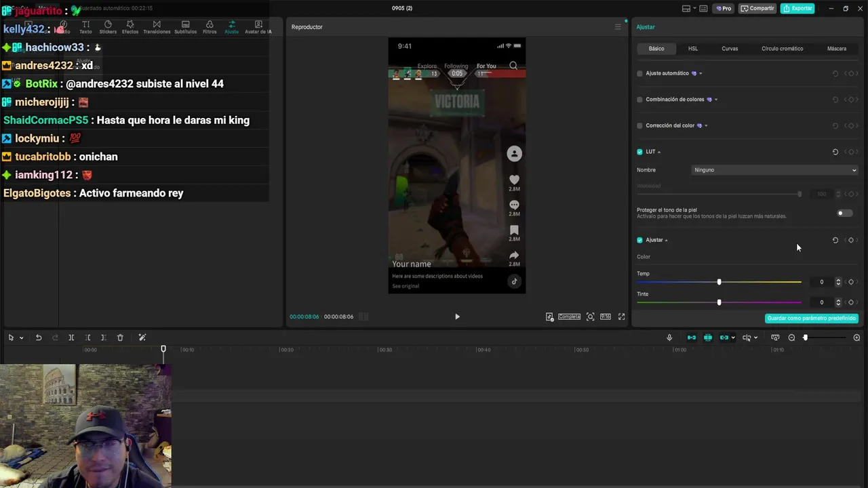Enable the Corrección del color checkbox

pyautogui.click(x=639, y=125)
